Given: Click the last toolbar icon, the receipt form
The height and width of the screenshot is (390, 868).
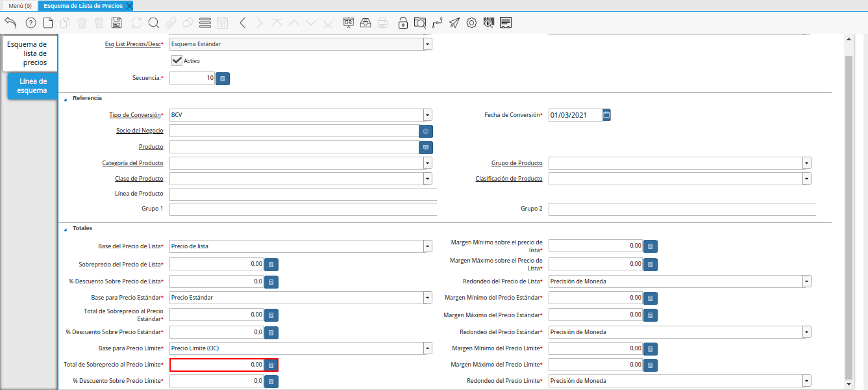Looking at the screenshot, I should point(506,23).
